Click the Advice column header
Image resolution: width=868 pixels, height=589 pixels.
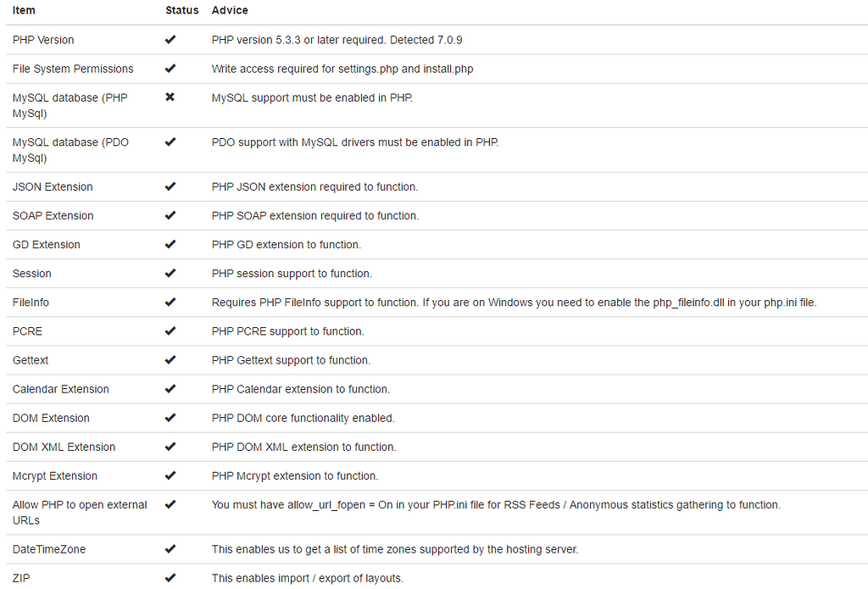pyautogui.click(x=230, y=10)
